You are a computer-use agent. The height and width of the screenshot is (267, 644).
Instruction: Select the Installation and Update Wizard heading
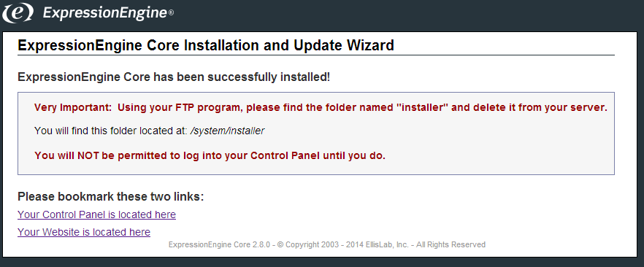click(x=206, y=44)
